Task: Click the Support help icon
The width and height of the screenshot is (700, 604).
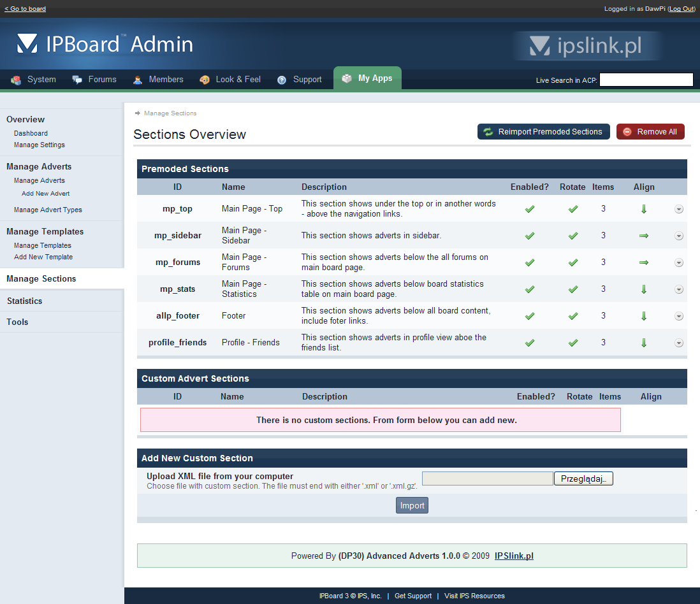Action: coord(282,80)
